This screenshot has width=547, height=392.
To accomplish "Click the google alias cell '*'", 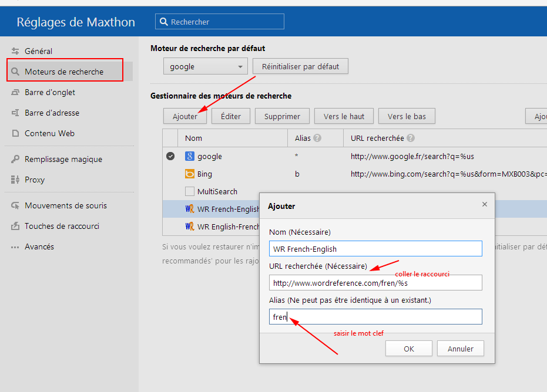I will (x=296, y=156).
